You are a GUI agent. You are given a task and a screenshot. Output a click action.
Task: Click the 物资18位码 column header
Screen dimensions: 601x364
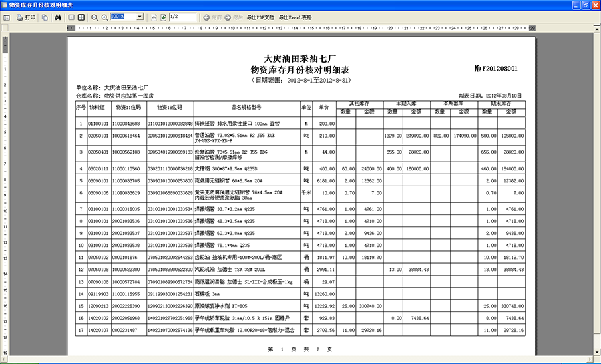click(x=170, y=108)
